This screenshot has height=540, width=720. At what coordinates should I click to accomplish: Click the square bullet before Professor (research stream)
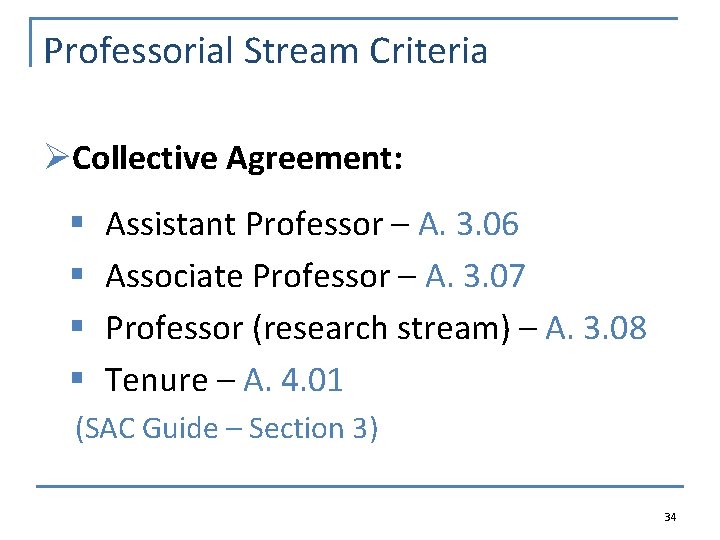click(x=77, y=326)
